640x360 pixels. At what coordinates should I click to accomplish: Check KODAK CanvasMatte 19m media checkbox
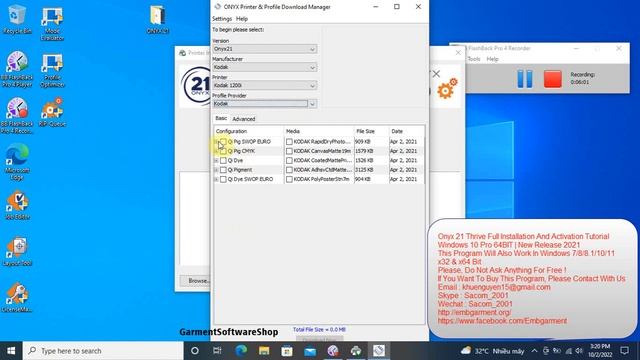tap(289, 151)
